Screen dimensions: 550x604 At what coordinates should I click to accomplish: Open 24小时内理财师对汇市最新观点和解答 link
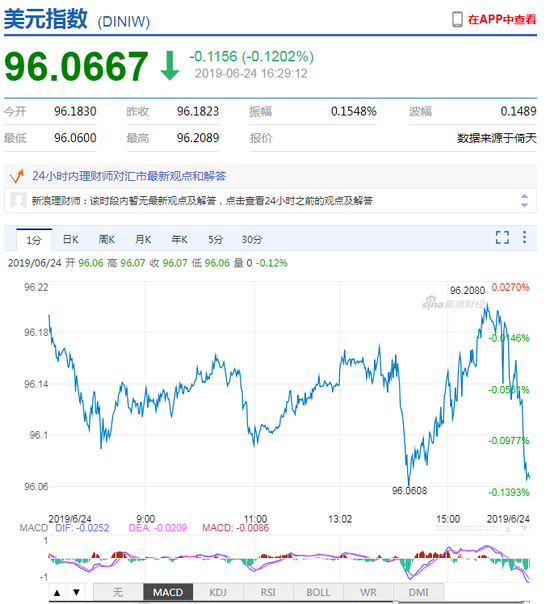click(x=129, y=176)
